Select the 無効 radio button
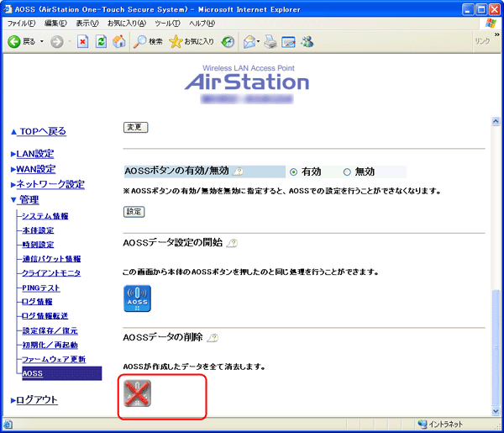Viewport: 504px width, 433px height. 347,172
